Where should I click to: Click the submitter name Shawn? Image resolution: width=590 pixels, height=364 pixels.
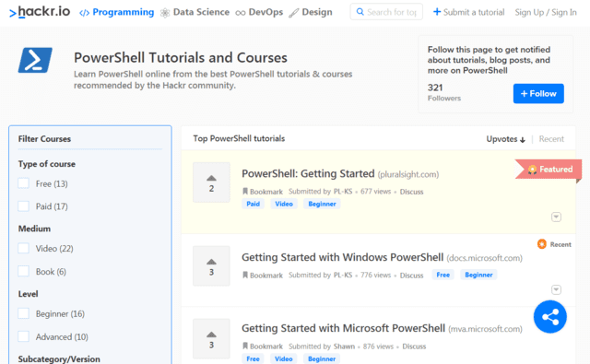coord(344,346)
